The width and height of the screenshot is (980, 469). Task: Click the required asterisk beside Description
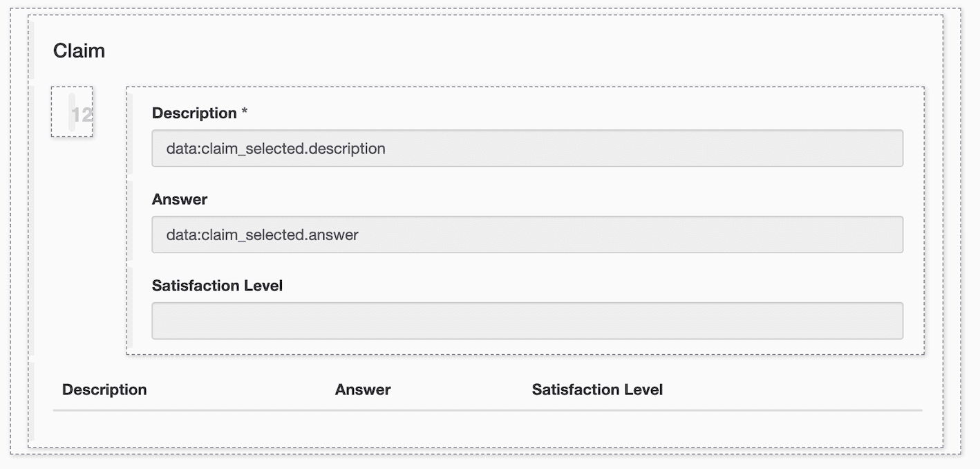pos(244,111)
